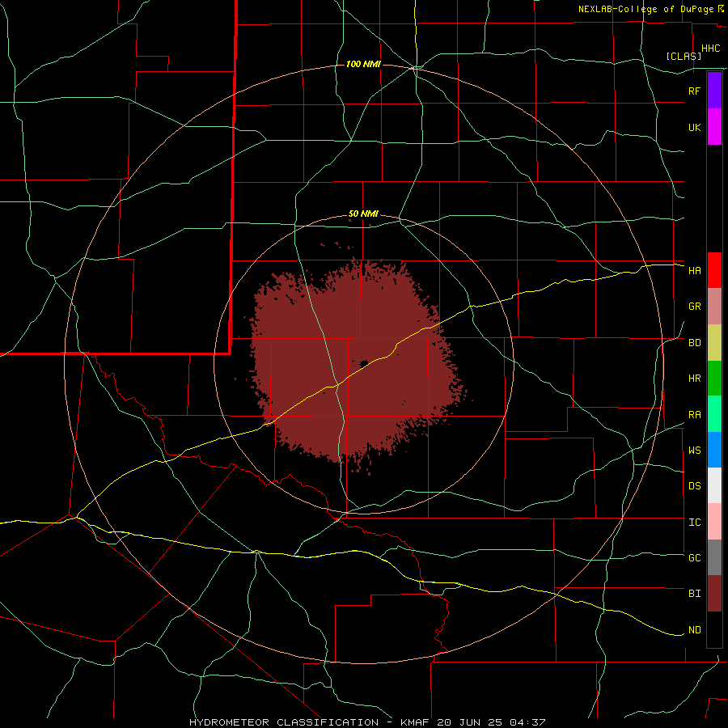Image resolution: width=728 pixels, height=728 pixels.
Task: Click the '[CLAS]' units label
Action: coord(684,56)
